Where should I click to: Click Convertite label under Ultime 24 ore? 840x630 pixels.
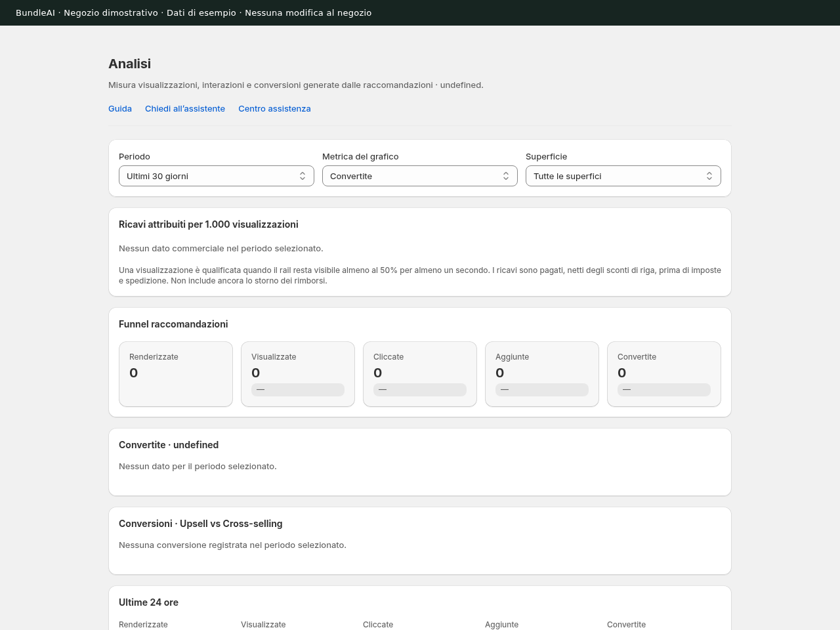[626, 625]
